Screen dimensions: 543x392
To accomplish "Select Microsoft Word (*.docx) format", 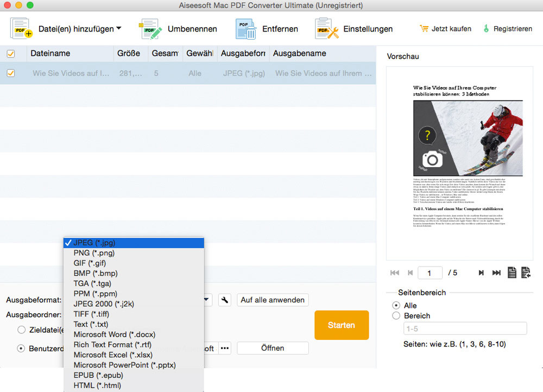I will point(134,334).
